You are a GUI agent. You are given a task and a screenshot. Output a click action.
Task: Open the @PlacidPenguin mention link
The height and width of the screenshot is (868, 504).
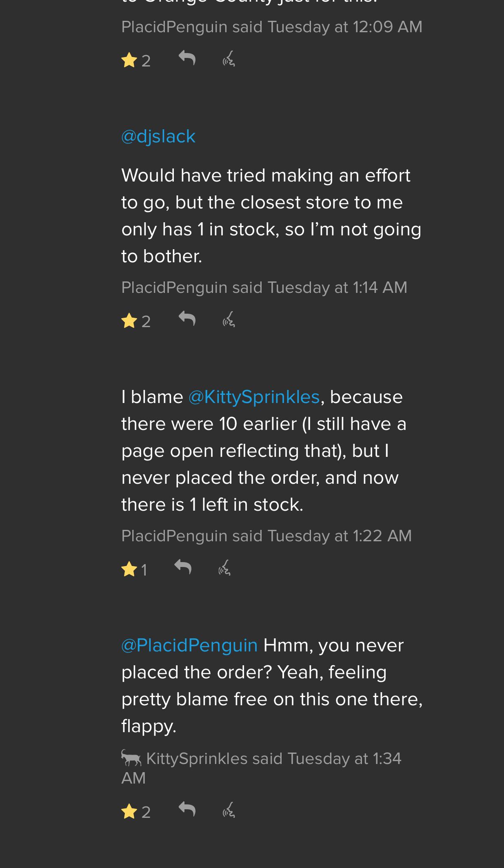[190, 645]
